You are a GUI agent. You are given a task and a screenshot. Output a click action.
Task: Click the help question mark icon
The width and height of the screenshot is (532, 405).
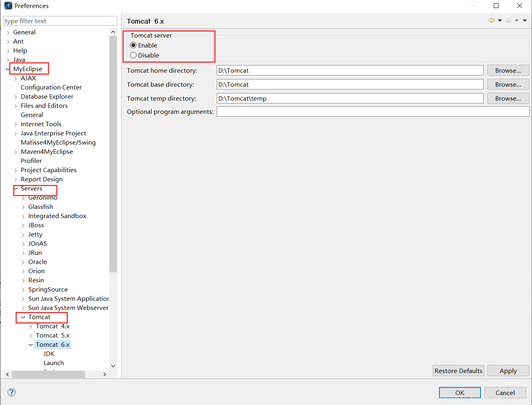tap(12, 392)
